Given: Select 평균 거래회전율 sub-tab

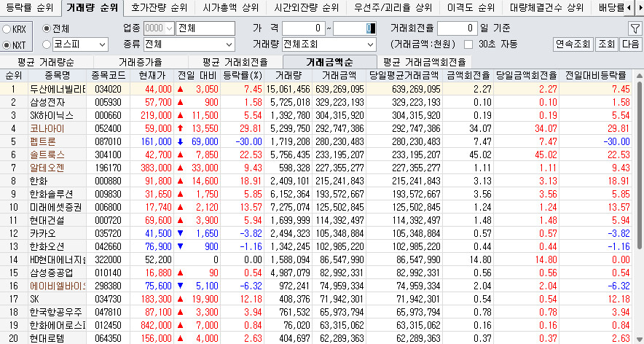Looking at the screenshot, I should click(235, 63).
